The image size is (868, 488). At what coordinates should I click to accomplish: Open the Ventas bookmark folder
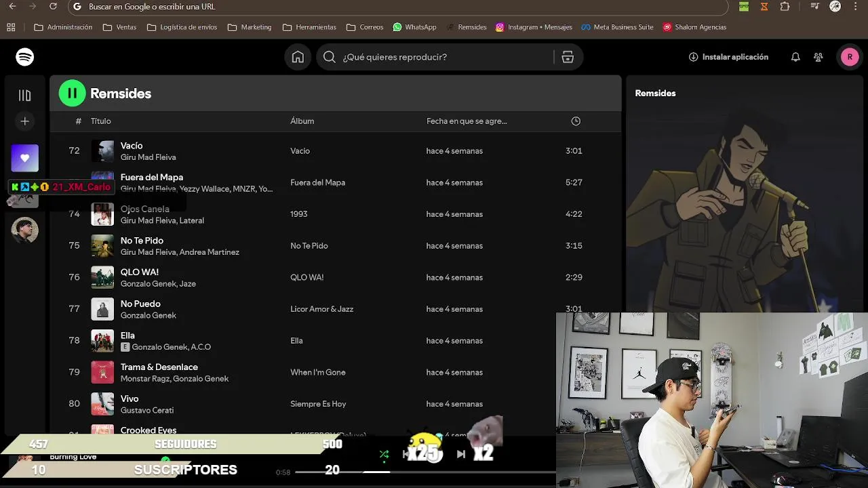pos(119,27)
